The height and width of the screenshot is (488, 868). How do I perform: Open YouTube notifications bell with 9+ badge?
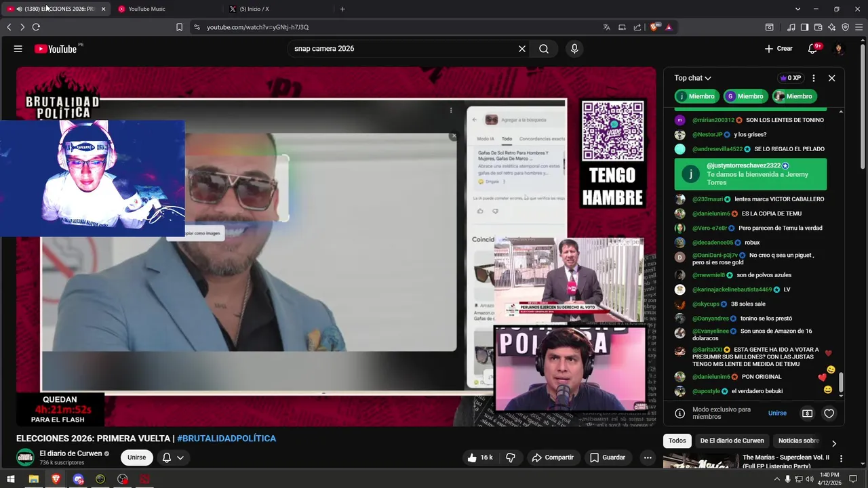click(813, 49)
